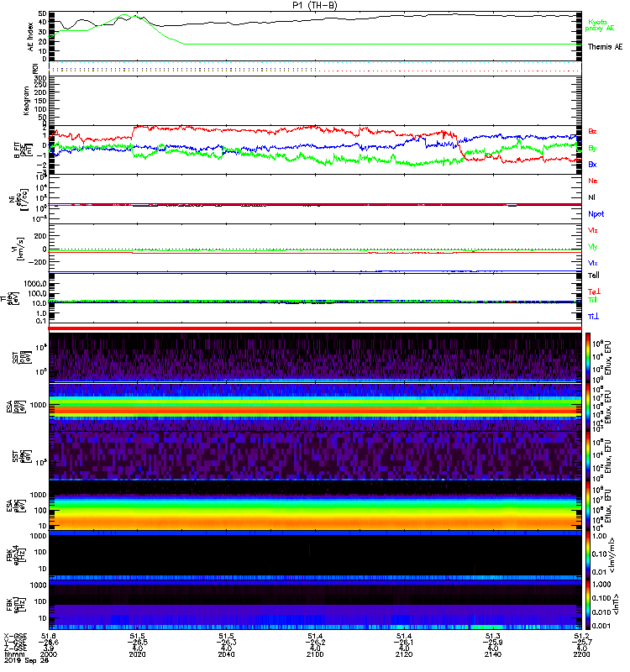Click the X-GSE value '51.2'
Viewport: 630px width, 672px height.
[x=581, y=636]
